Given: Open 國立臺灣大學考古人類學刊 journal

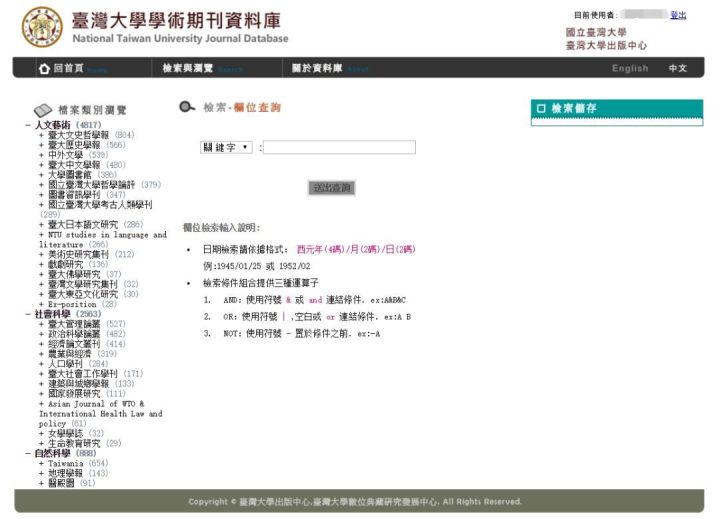Looking at the screenshot, I should point(100,205).
